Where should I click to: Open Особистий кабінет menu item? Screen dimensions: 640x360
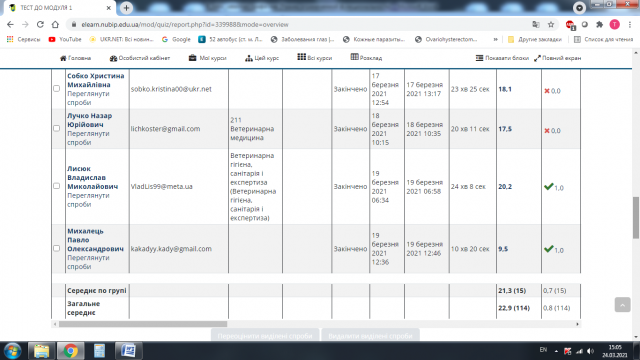140,58
